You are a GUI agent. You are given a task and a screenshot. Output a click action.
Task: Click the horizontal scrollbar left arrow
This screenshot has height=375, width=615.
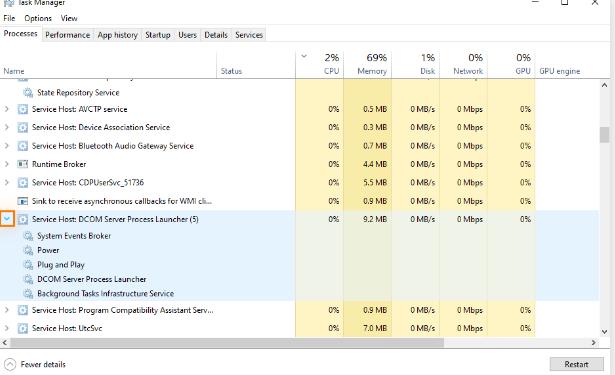coord(5,342)
